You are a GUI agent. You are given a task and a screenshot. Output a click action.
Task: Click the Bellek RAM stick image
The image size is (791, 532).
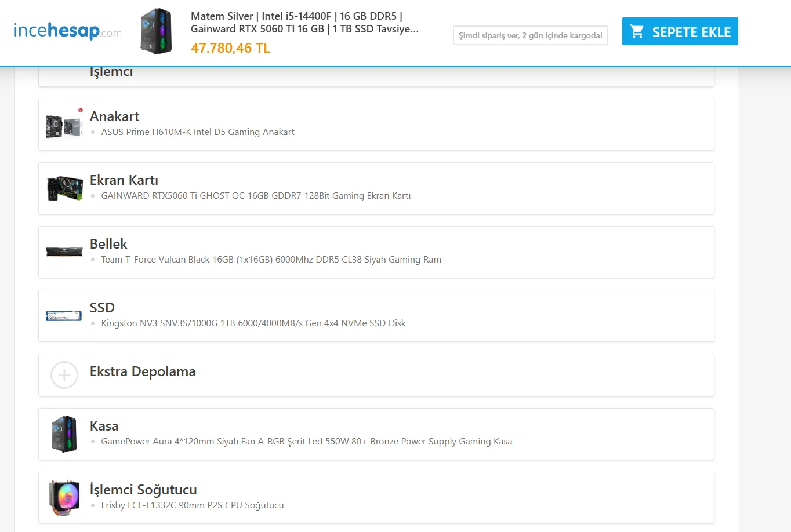tap(64, 252)
